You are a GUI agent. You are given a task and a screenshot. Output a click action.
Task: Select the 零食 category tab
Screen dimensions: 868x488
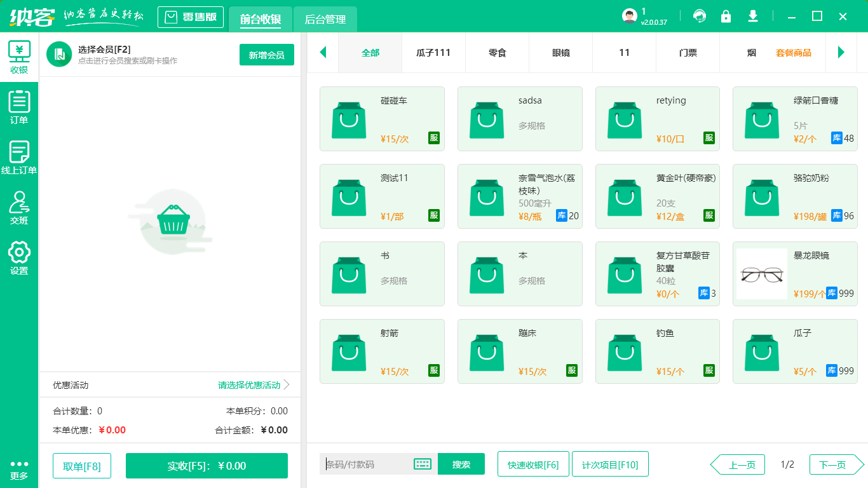click(x=497, y=53)
